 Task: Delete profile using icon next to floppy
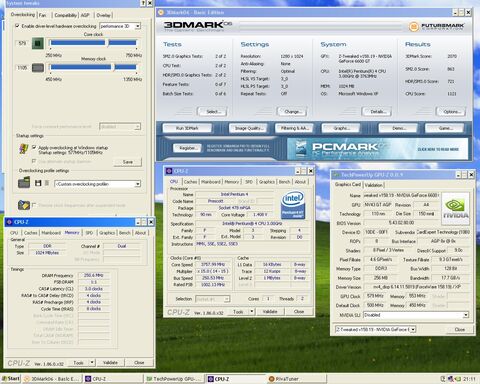click(47, 183)
